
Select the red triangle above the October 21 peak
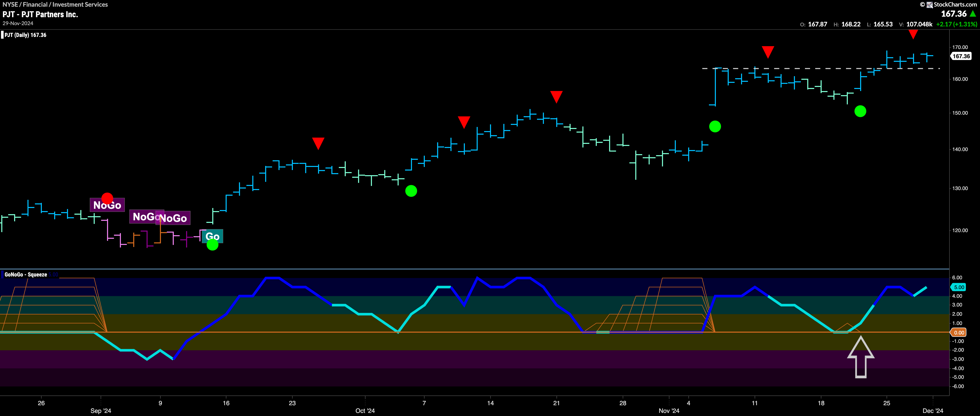coord(556,97)
